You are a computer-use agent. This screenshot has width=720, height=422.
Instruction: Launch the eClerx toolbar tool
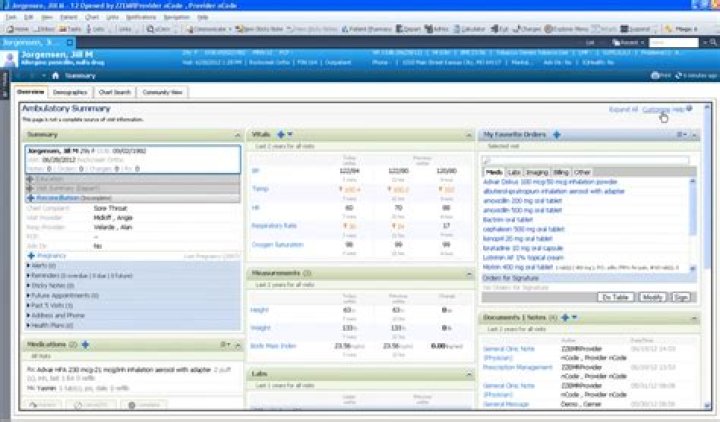pos(158,29)
